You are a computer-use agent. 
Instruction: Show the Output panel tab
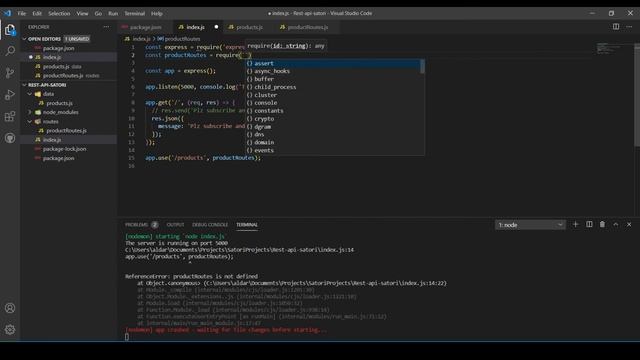coord(175,224)
